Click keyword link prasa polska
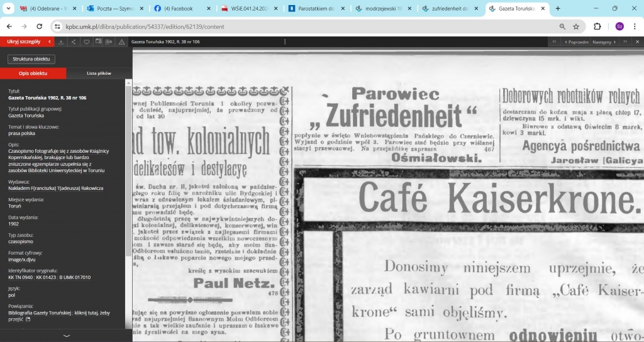The image size is (644, 342). tap(21, 133)
